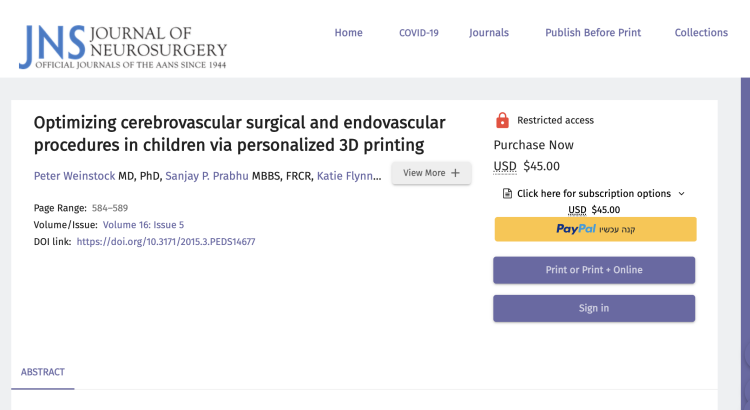The width and height of the screenshot is (750, 410).
Task: Click the red Restricted access lock icon
Action: point(502,120)
